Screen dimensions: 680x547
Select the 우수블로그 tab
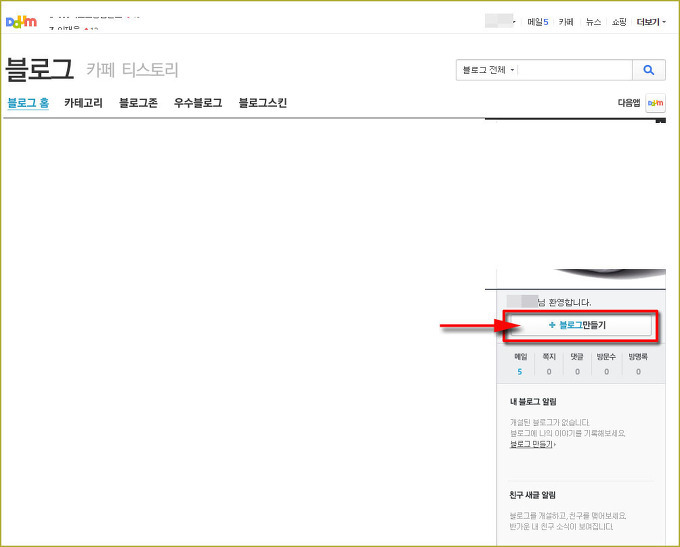tap(198, 103)
